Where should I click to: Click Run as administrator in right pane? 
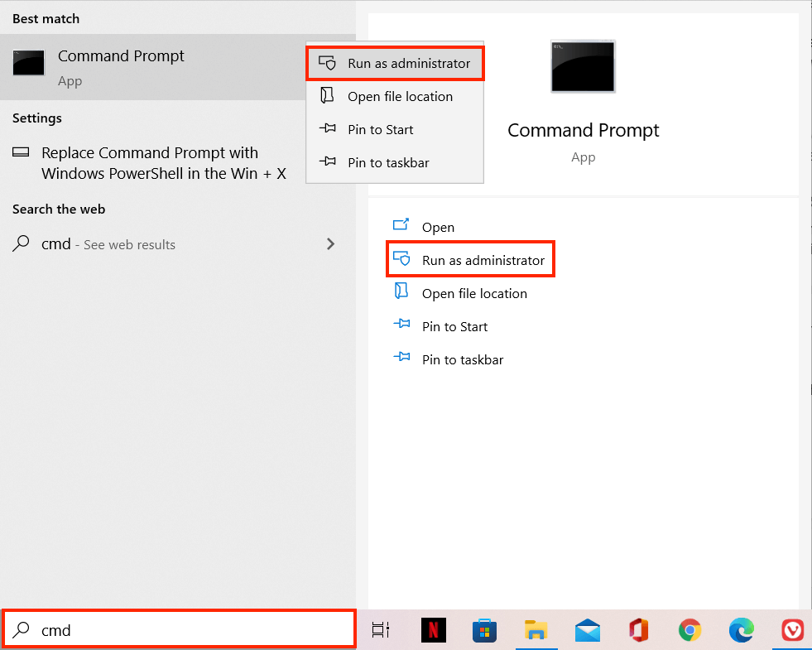click(483, 261)
